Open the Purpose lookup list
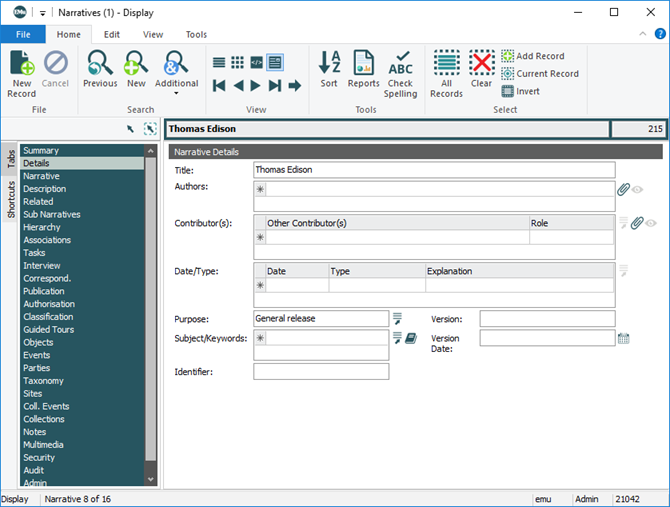670x507 pixels. click(x=397, y=318)
